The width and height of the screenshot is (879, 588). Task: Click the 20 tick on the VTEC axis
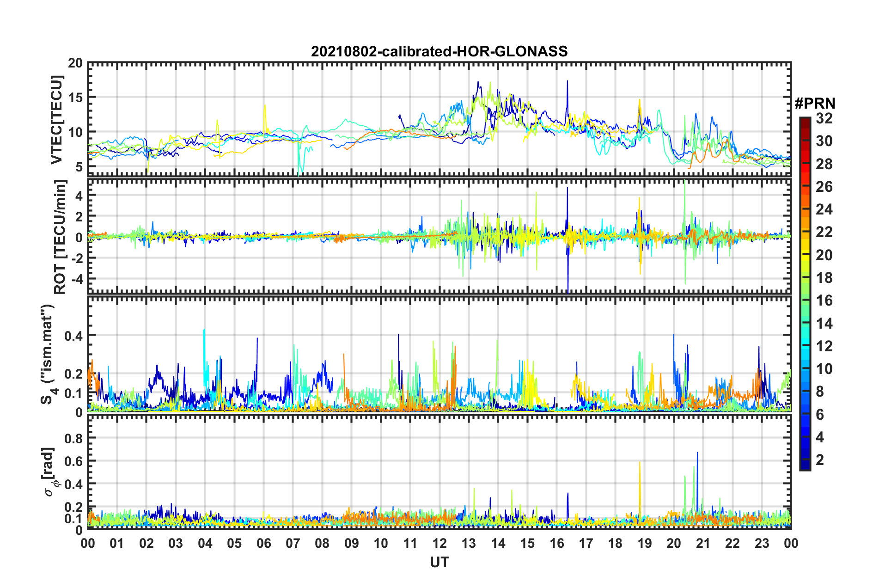tap(75, 63)
